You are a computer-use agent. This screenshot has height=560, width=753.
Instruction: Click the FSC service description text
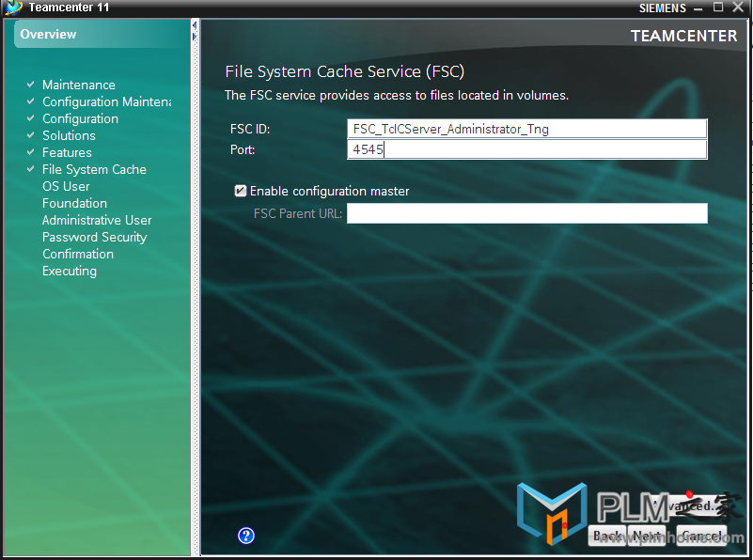(x=397, y=95)
